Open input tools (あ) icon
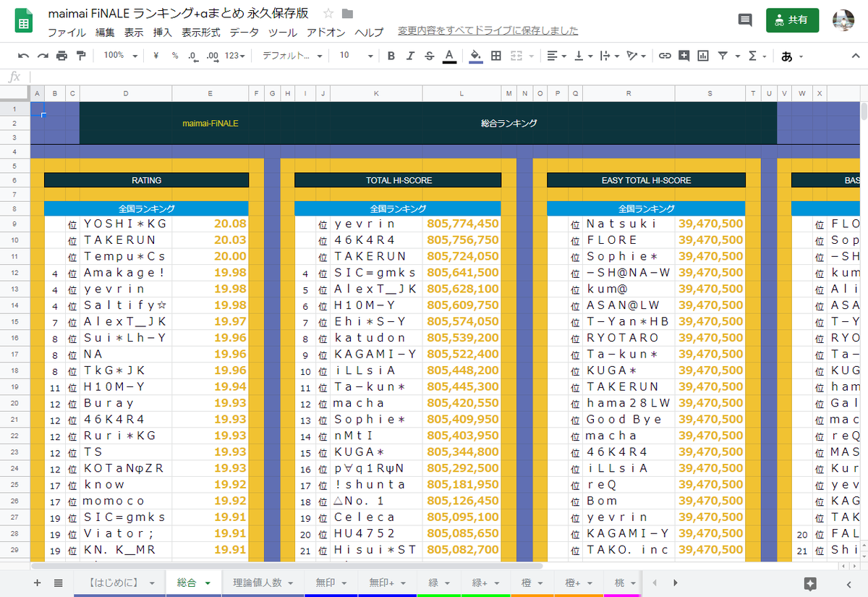This screenshot has height=597, width=868. (787, 56)
